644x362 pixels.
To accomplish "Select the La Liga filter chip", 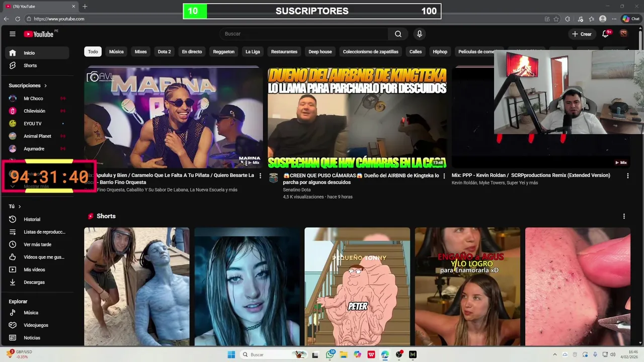I will [x=253, y=52].
